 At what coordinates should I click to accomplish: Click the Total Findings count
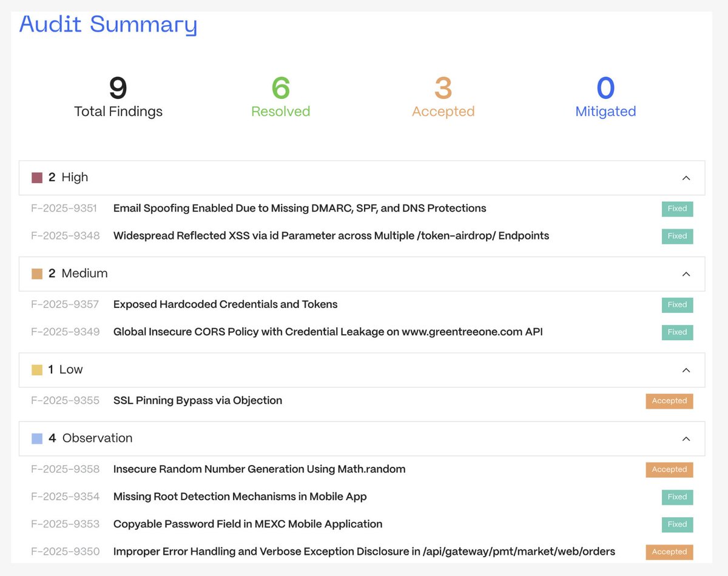(x=118, y=96)
